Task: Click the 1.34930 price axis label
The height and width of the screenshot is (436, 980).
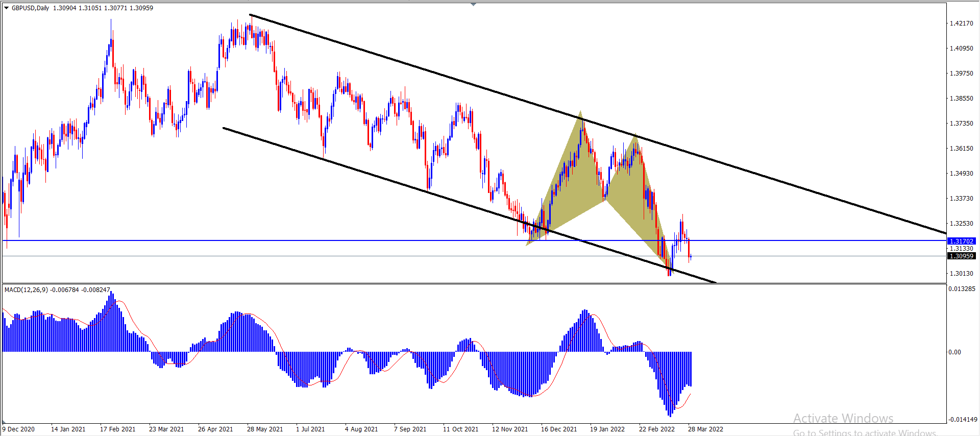Action: 961,173
